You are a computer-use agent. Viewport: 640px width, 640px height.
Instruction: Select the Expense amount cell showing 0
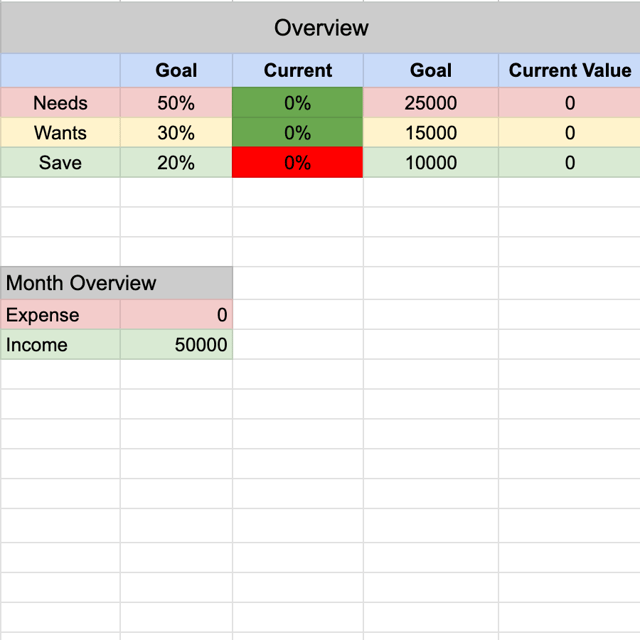pyautogui.click(x=176, y=315)
